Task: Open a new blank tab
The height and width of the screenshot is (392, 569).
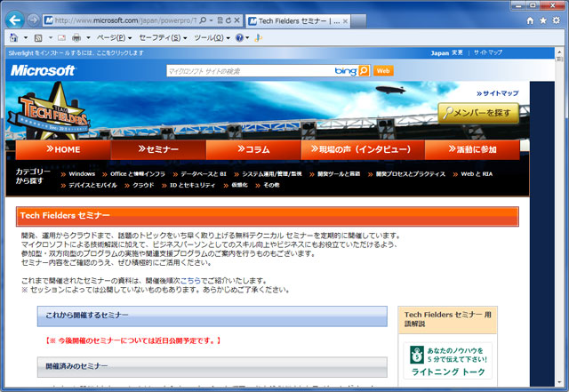Action: [358, 21]
